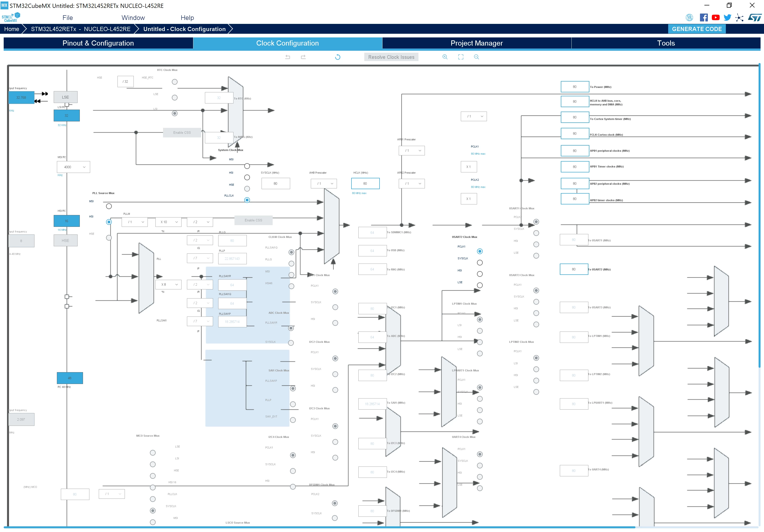
Task: Open the PLL X 10 multiplier dropdown
Action: 169,222
